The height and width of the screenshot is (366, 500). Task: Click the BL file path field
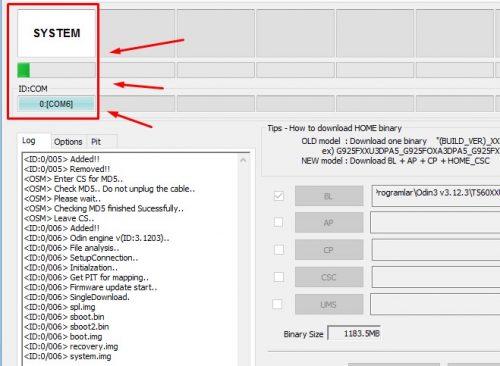[x=436, y=196]
